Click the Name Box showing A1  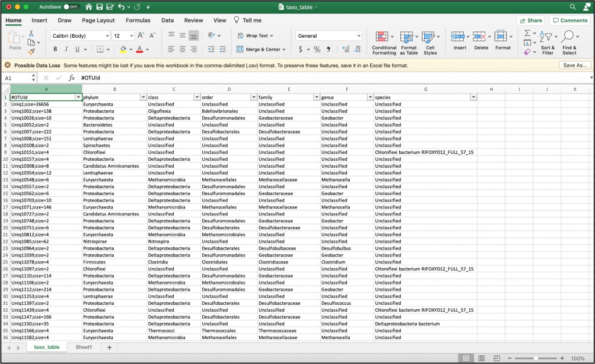[x=16, y=78]
